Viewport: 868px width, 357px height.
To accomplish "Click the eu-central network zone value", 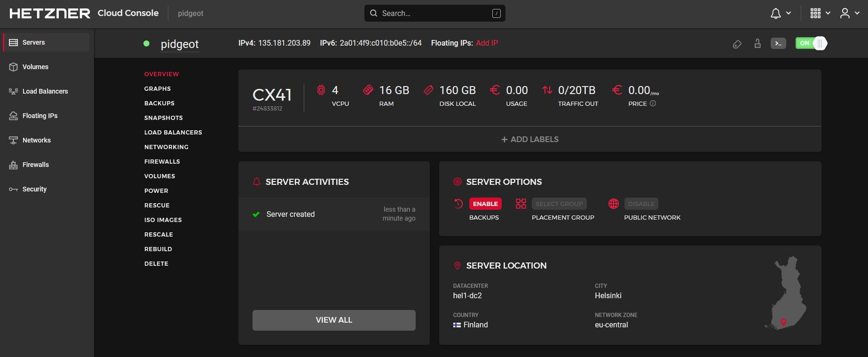I will pos(611,325).
